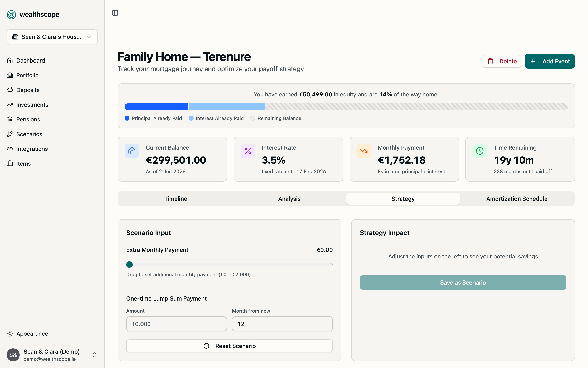Click the Principal Already Paid legend dot

[127, 118]
